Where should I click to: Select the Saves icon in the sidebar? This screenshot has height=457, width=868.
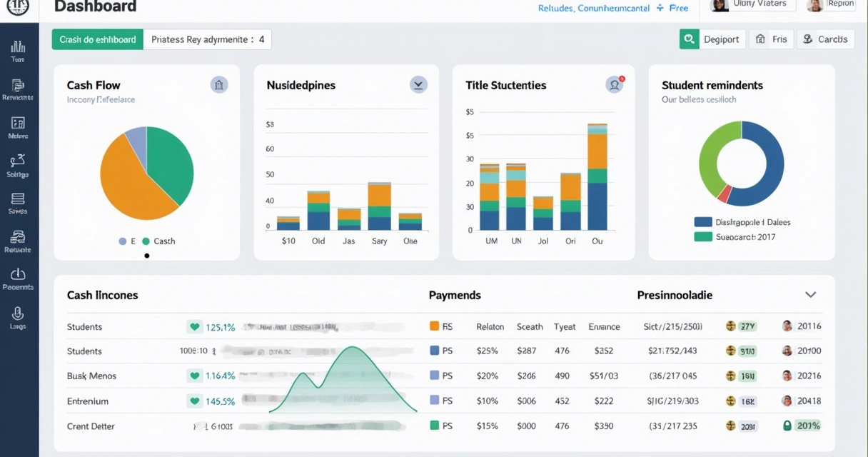tap(19, 201)
